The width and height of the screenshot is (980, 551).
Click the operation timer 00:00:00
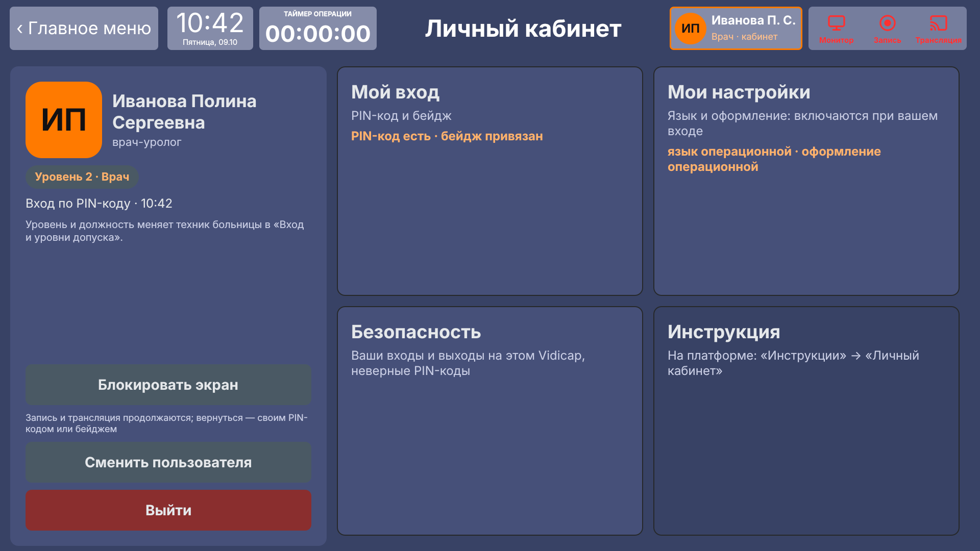(318, 34)
